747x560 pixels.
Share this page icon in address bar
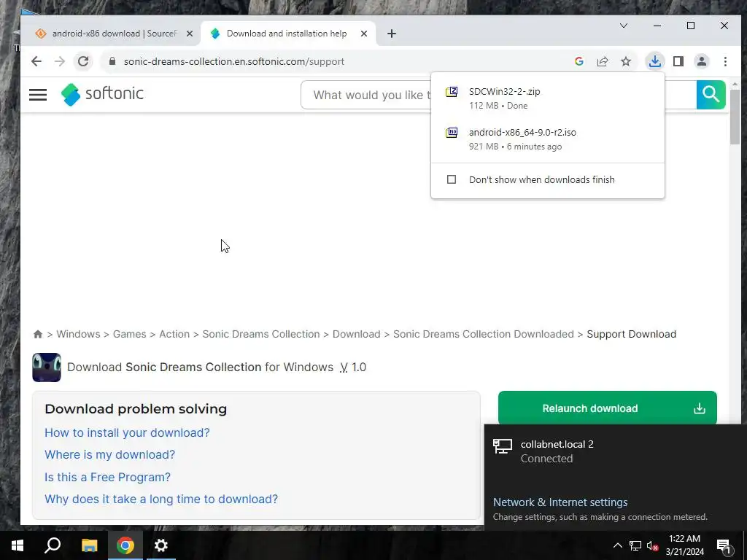click(x=603, y=61)
